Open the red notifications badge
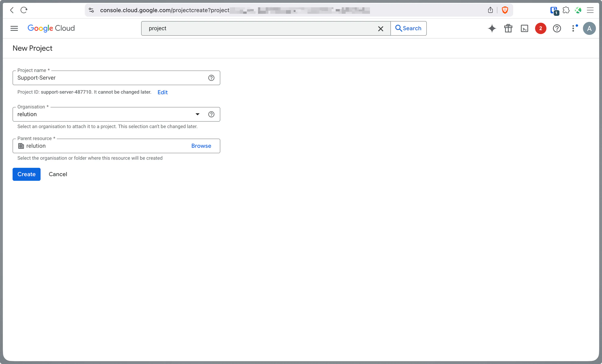The width and height of the screenshot is (602, 364). 540,28
